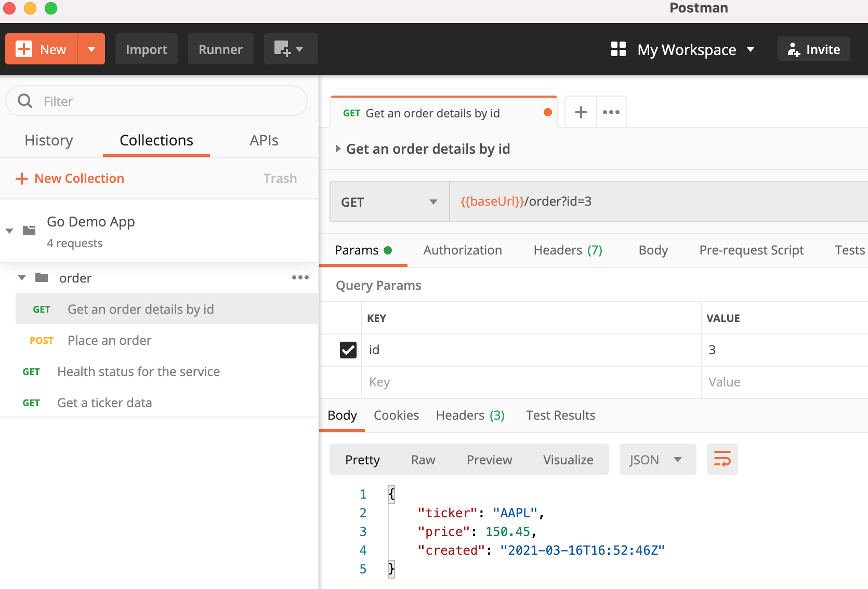
Task: Select the Pretty view
Action: pyautogui.click(x=362, y=460)
